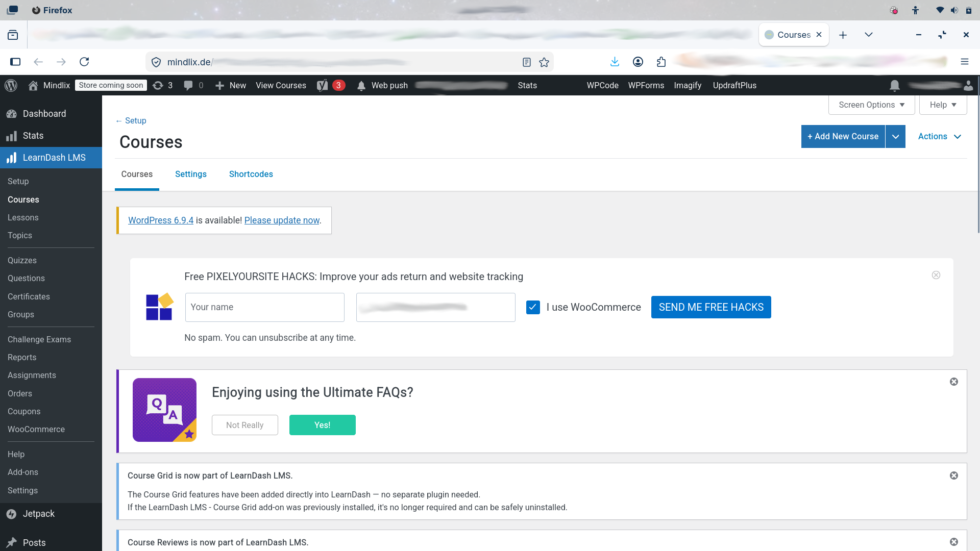980x551 pixels.
Task: Open Firefox downloads arrow icon
Action: coord(615,62)
